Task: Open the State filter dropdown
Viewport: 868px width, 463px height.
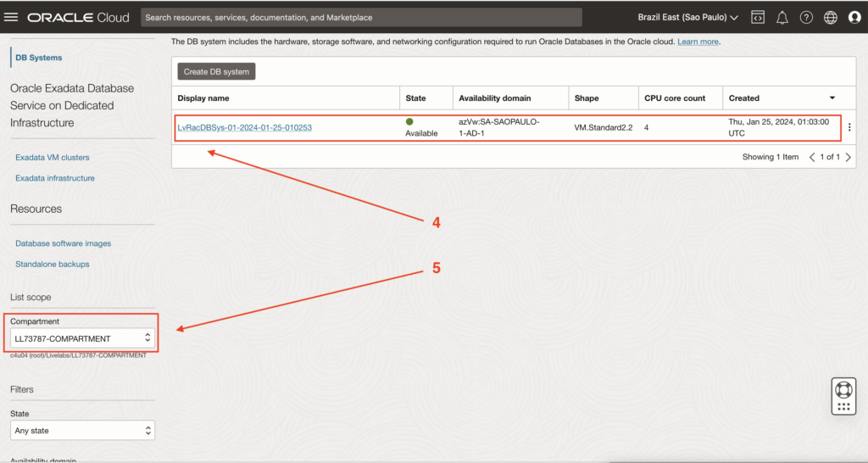Action: coord(82,431)
